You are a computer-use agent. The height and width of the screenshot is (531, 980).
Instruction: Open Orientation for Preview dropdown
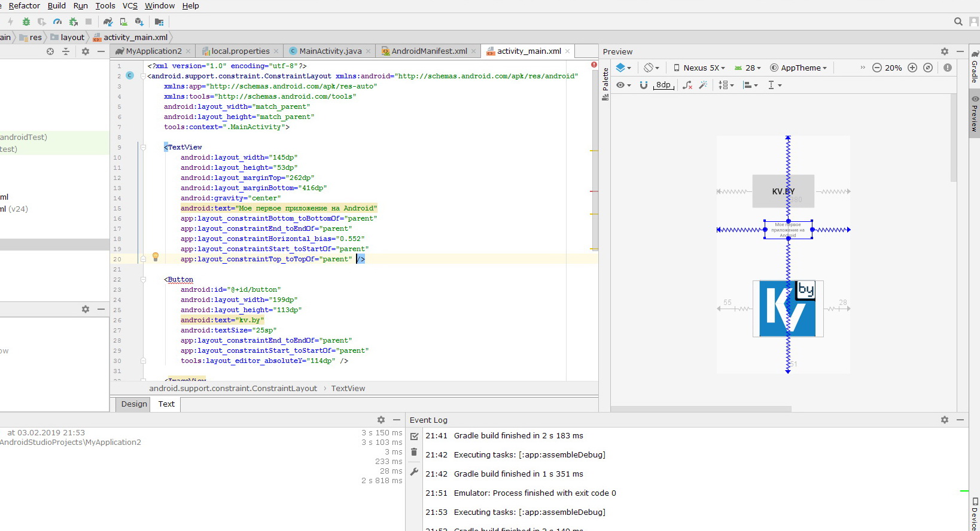coord(652,68)
